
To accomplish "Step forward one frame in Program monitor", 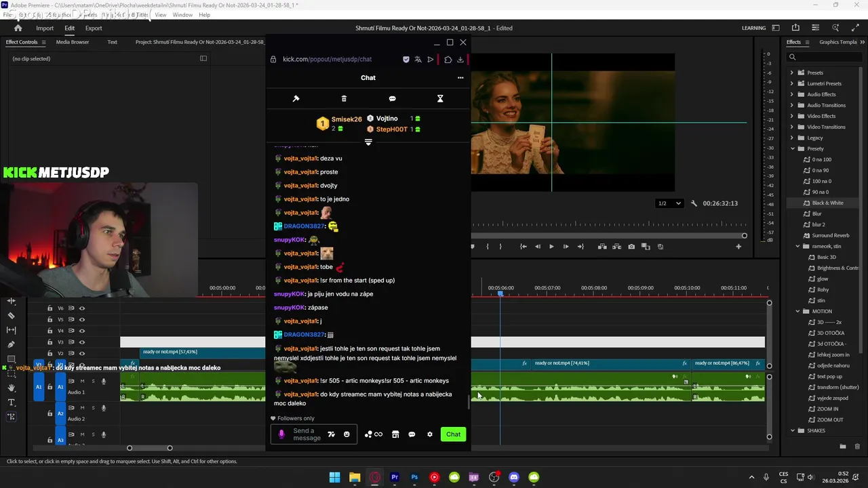I will click(x=566, y=247).
